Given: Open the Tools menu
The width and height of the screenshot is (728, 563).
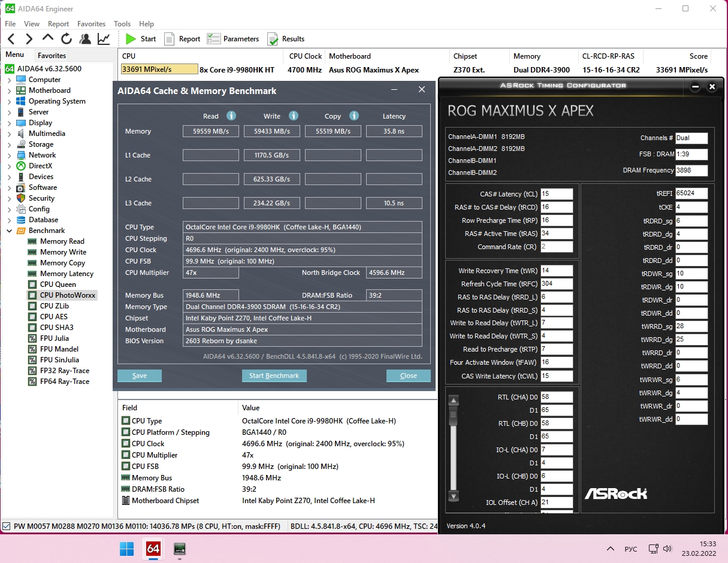Looking at the screenshot, I should [x=122, y=24].
